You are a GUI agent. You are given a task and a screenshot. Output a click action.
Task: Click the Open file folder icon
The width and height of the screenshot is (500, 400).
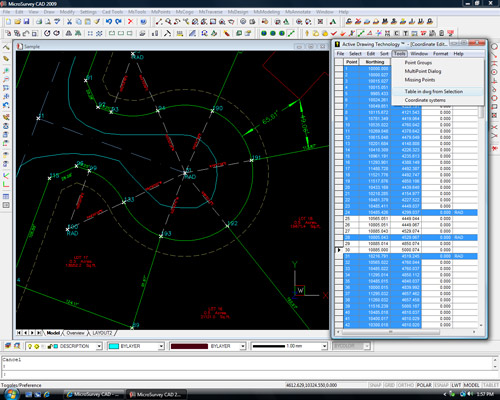(x=17, y=22)
